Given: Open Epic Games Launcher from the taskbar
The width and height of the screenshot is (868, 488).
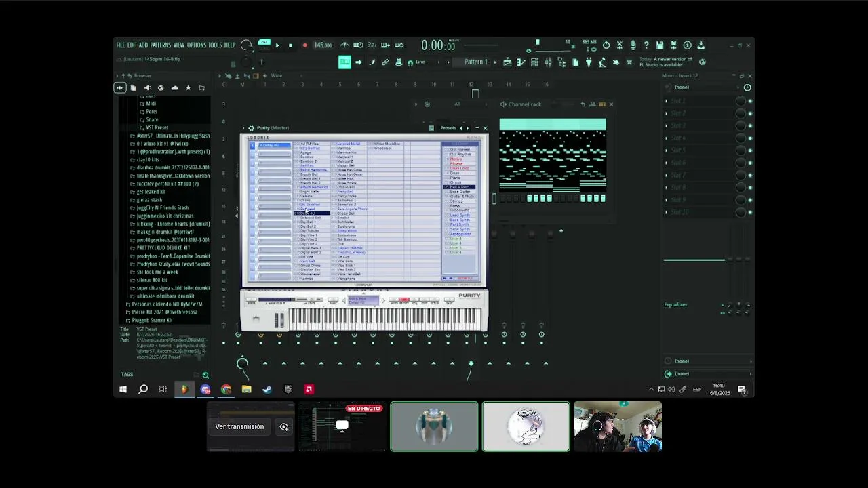Looking at the screenshot, I should tap(288, 389).
